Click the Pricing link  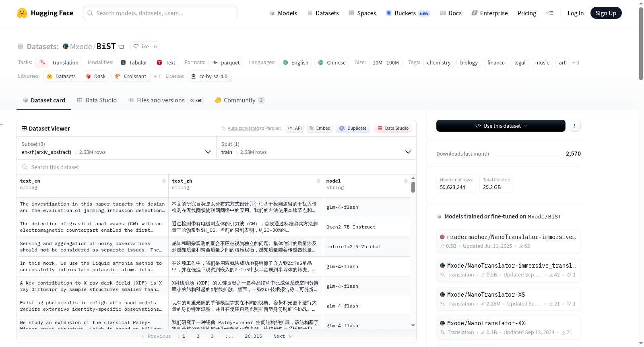[527, 13]
